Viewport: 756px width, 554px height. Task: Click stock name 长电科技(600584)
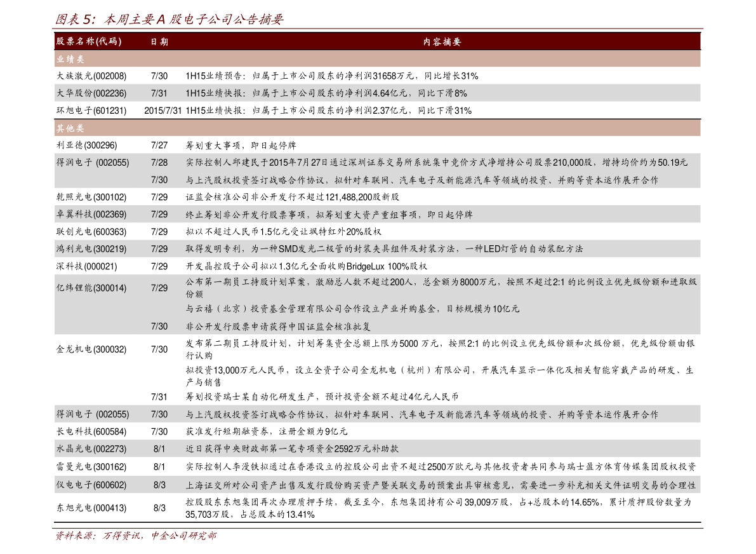[91, 431]
